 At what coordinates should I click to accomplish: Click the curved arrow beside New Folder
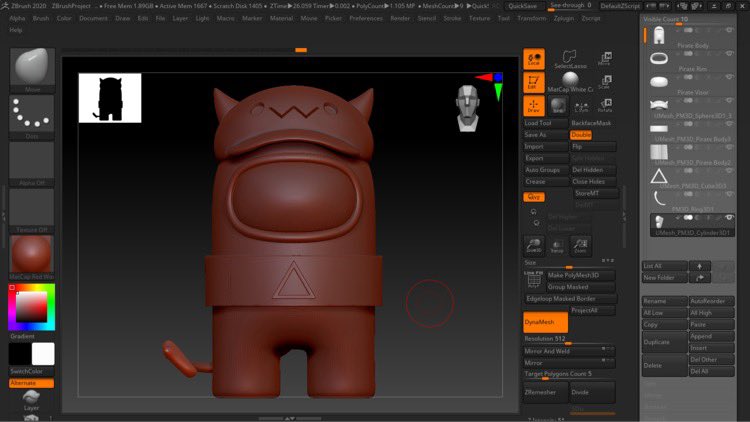tap(700, 278)
